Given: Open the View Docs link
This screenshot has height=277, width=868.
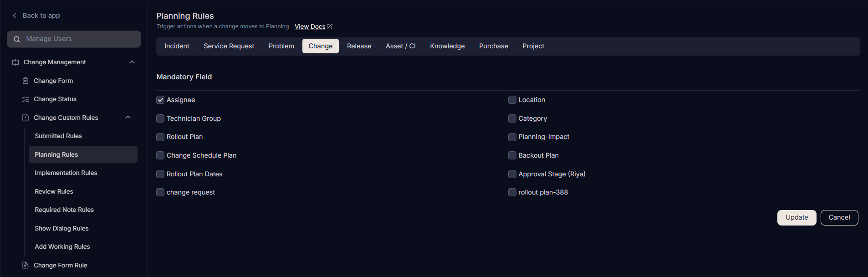Looking at the screenshot, I should [x=310, y=27].
